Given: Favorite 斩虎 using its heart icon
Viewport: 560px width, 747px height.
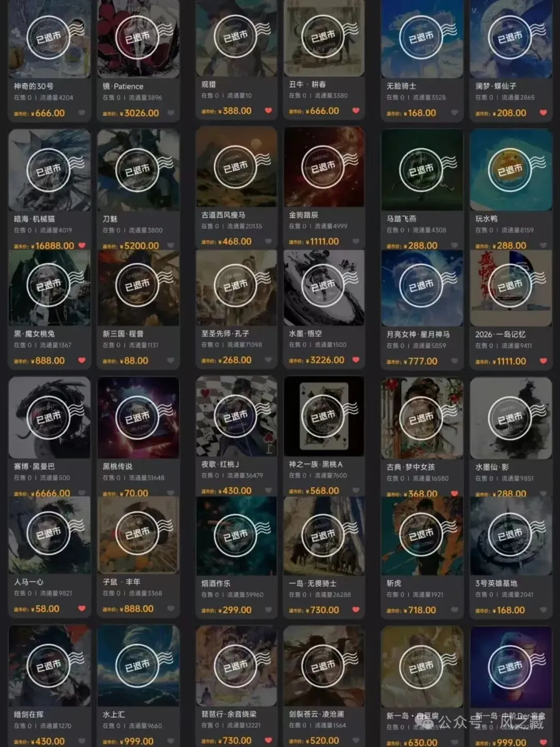Looking at the screenshot, I should (x=455, y=610).
